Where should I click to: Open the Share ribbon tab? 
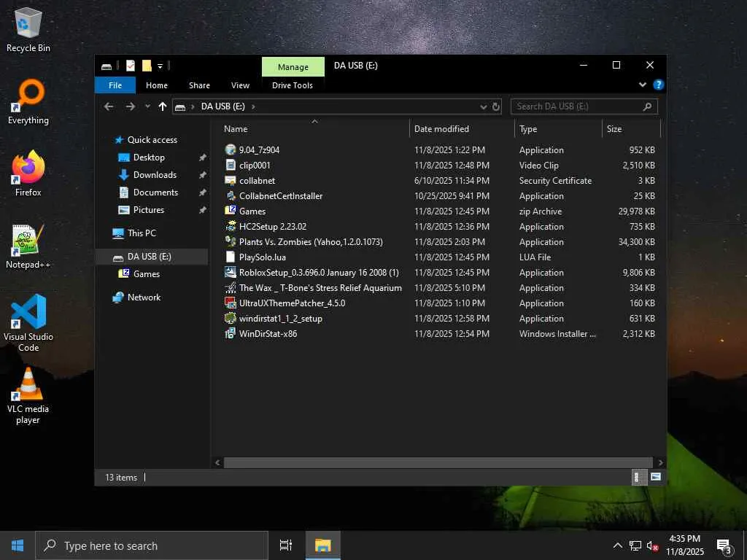pyautogui.click(x=199, y=85)
